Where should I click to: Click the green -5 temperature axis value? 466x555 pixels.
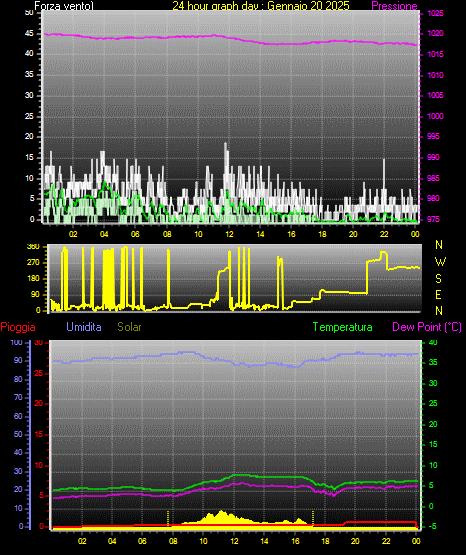tap(432, 526)
